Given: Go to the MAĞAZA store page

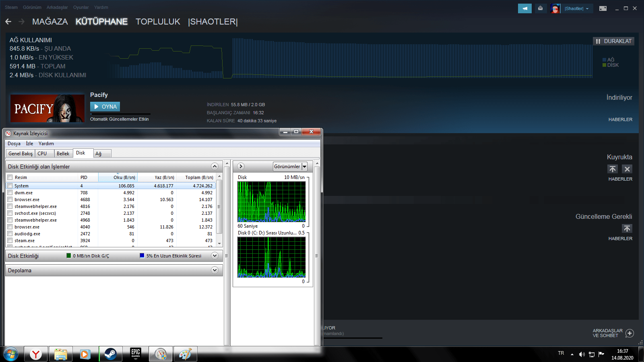Looking at the screenshot, I should [x=50, y=22].
